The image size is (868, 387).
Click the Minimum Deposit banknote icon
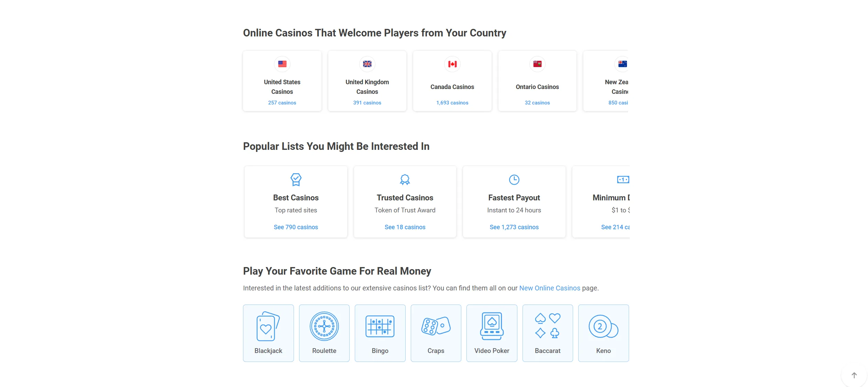(x=623, y=179)
